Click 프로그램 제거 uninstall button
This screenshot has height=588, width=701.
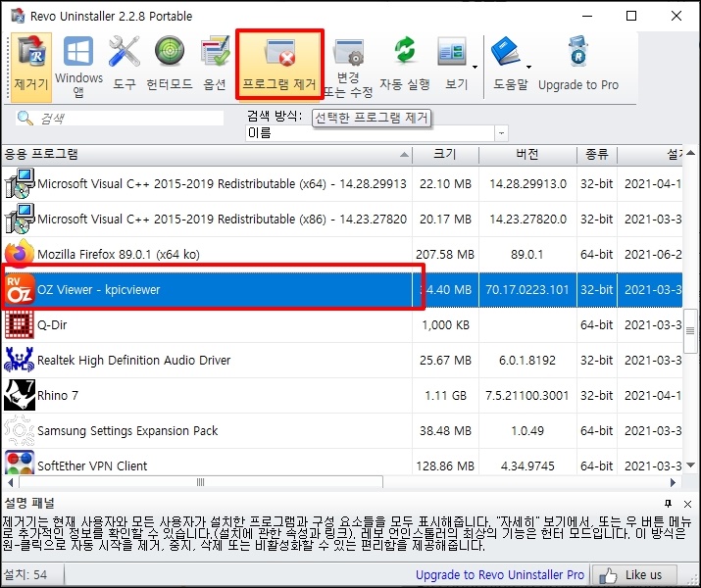279,65
